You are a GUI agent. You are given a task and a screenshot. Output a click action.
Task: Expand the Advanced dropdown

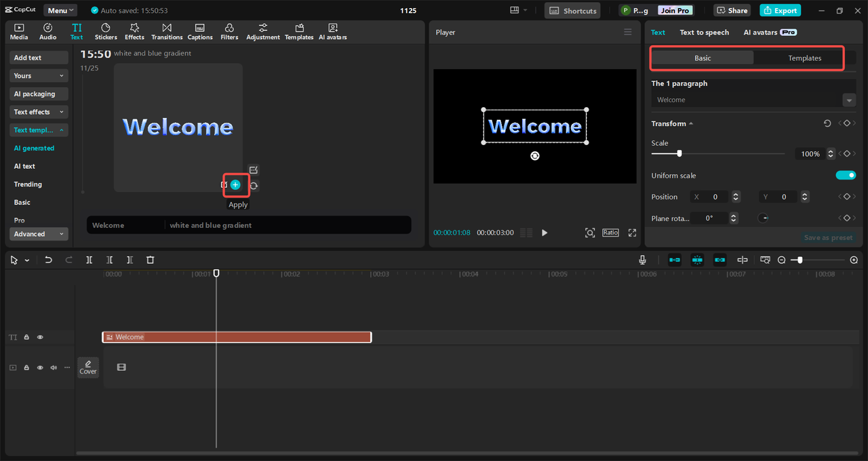pos(39,234)
